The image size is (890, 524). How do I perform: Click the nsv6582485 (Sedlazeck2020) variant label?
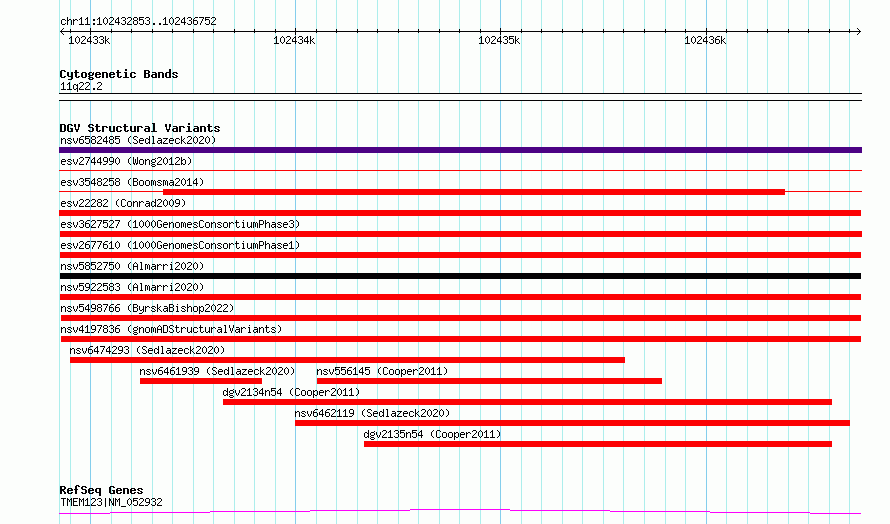(138, 140)
